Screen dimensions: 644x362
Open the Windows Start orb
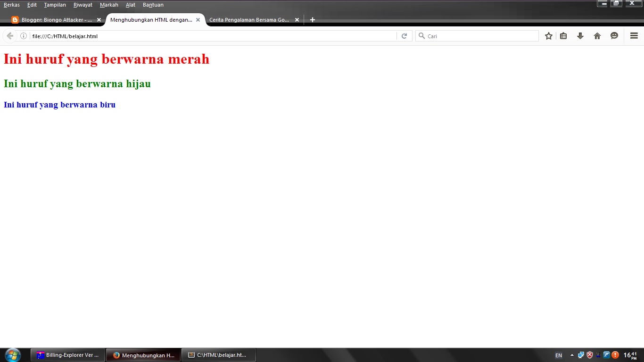[x=13, y=355]
